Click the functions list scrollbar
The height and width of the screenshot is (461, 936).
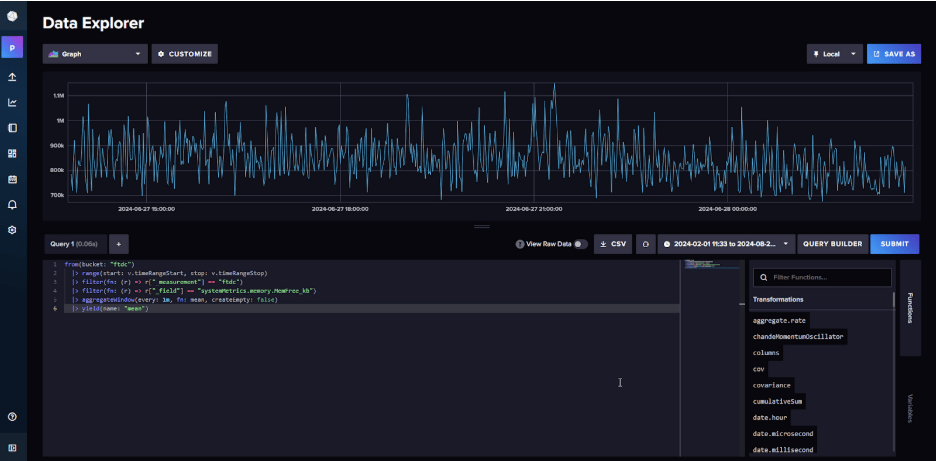[x=894, y=300]
